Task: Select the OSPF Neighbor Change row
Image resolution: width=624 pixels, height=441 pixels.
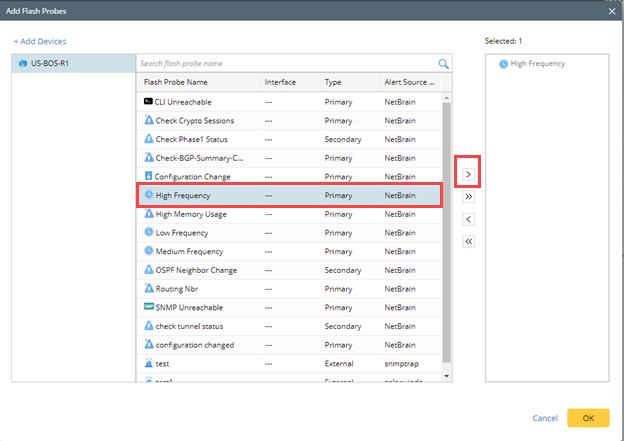Action: 290,270
